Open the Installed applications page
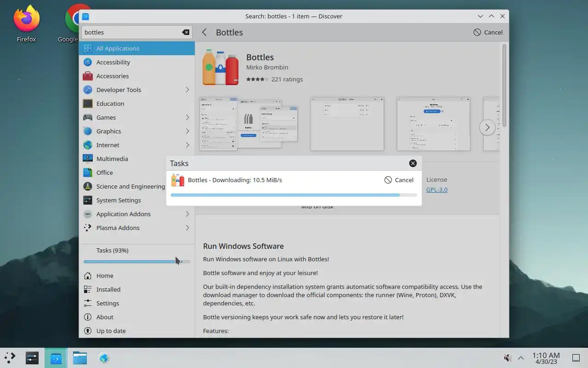 coord(137,289)
